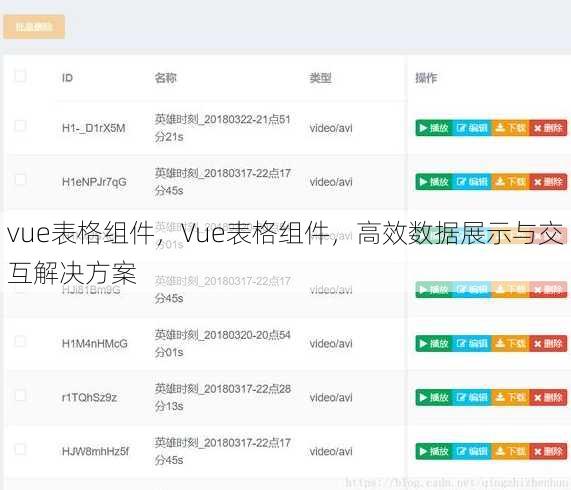The height and width of the screenshot is (490, 571).
Task: Click video/avi in row H1M4nHMcG
Action: tap(331, 344)
